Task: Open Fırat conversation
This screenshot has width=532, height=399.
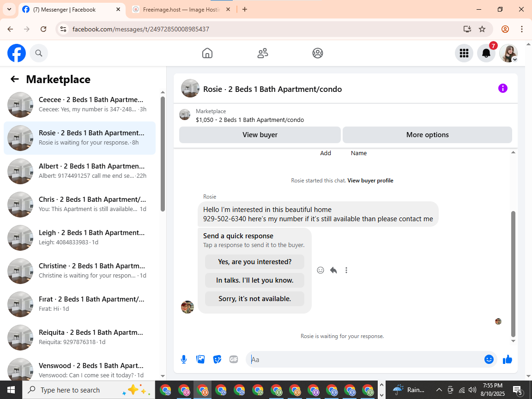Action: pyautogui.click(x=80, y=304)
